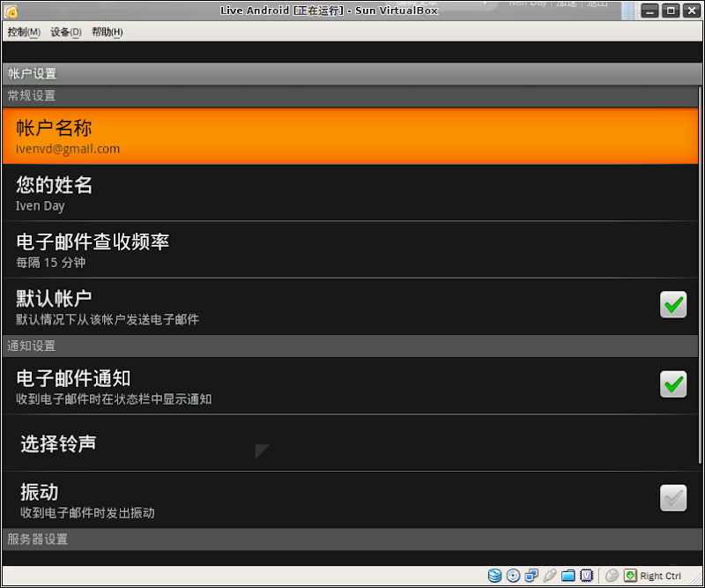This screenshot has height=588, width=705.
Task: Open the network adapters status icon
Action: click(x=531, y=576)
